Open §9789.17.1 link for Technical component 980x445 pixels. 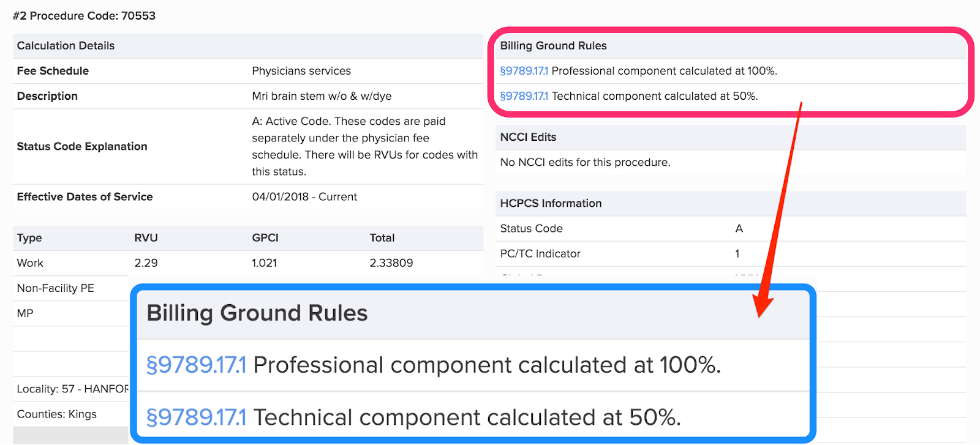tap(524, 96)
